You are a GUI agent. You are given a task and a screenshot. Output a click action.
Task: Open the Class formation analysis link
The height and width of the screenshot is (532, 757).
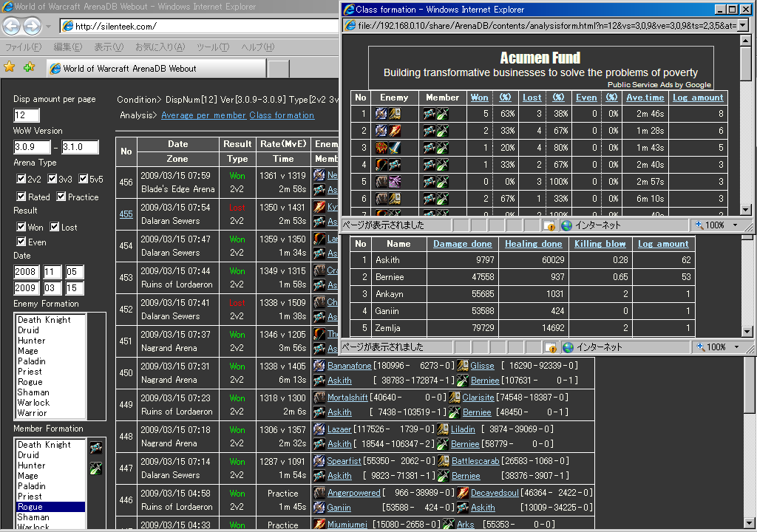coord(282,115)
